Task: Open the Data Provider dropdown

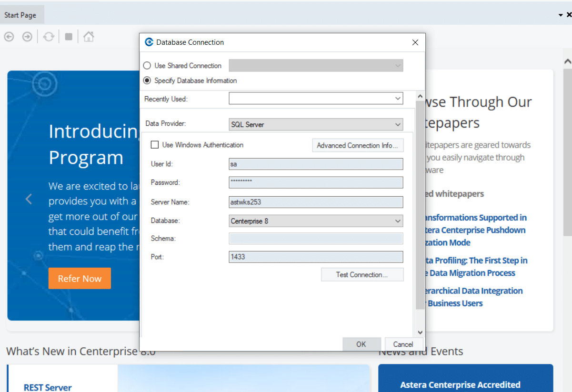Action: click(398, 124)
